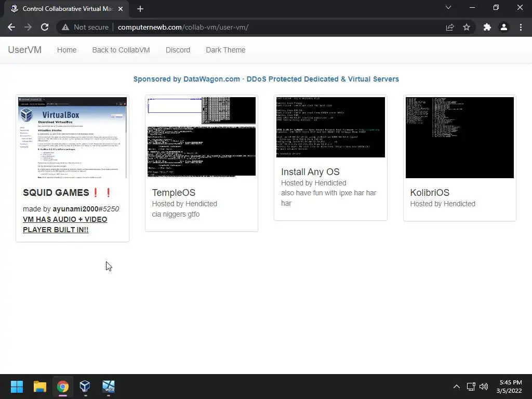Click the Install Any OS title
This screenshot has height=399, width=532.
point(310,172)
